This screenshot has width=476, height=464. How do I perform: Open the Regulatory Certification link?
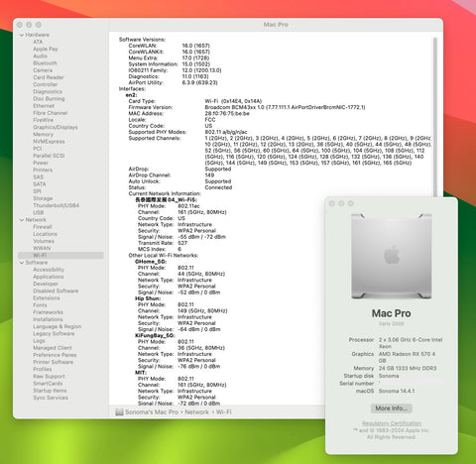point(392,423)
